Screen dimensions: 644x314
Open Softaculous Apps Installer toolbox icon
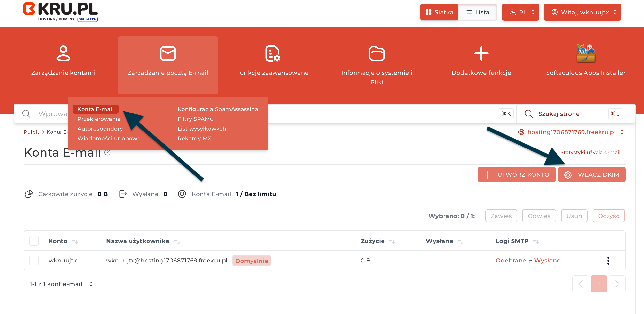585,53
